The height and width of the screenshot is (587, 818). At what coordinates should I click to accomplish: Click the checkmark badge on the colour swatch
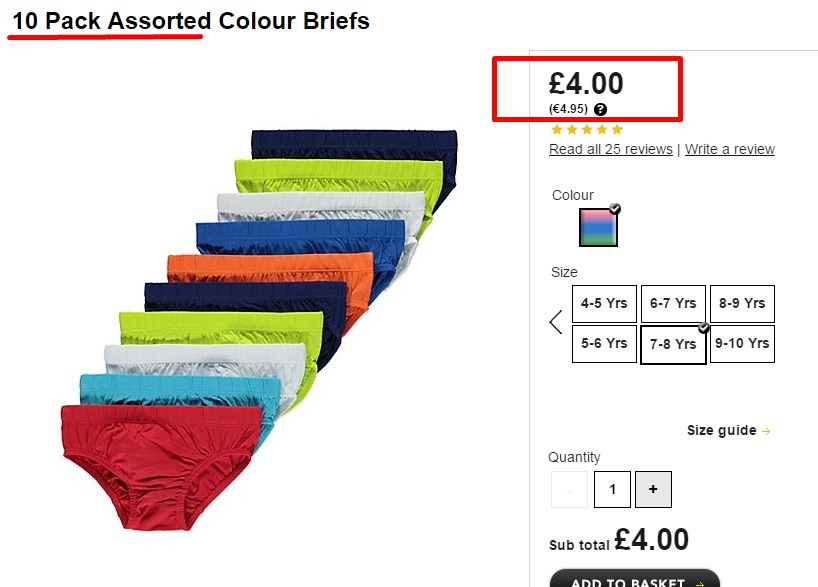(x=615, y=209)
